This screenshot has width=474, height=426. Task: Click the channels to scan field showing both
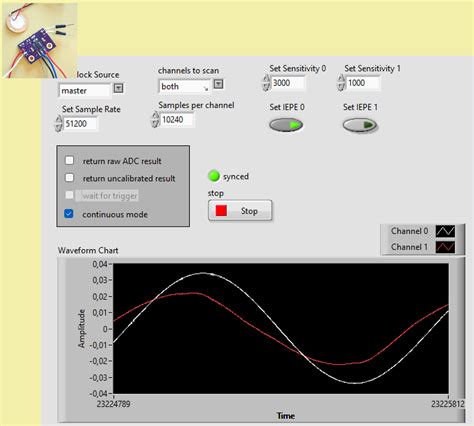pyautogui.click(x=185, y=86)
